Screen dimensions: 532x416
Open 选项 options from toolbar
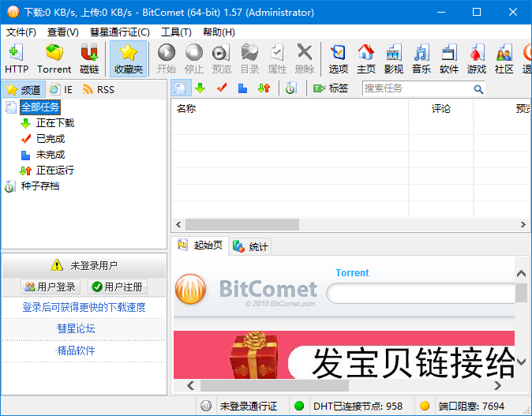(x=339, y=59)
